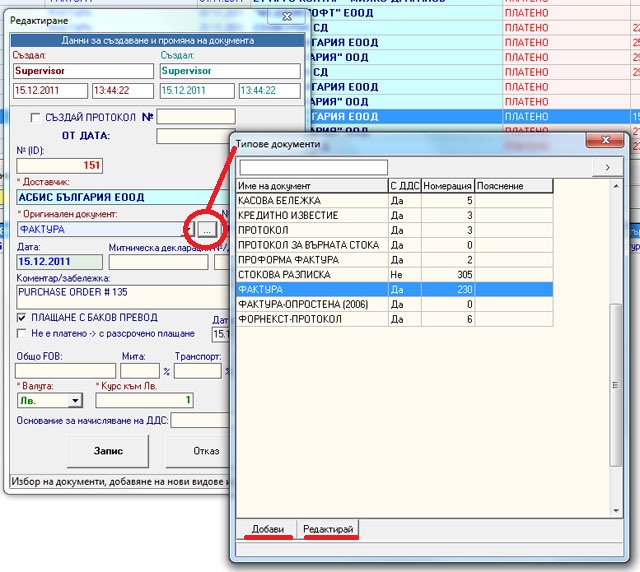Click arrow button right of search field
Screen dimensions: 640x572
(607, 167)
